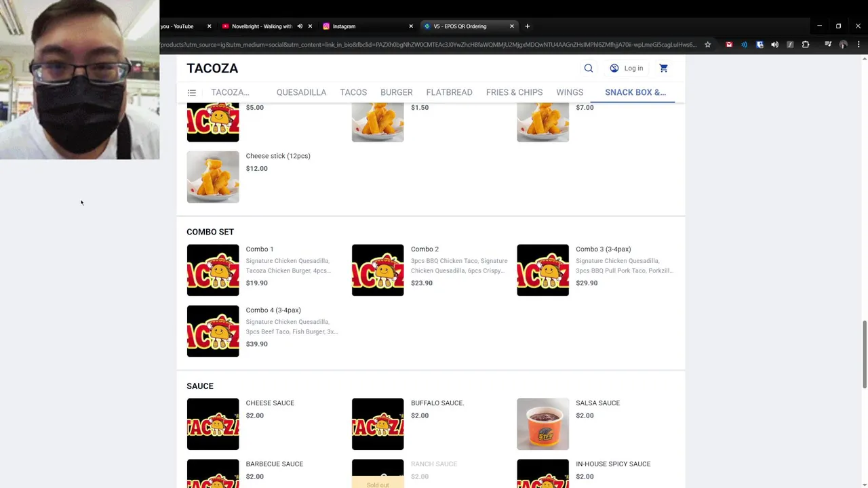The image size is (868, 488).
Task: Go to the WINGS category
Action: point(570,92)
